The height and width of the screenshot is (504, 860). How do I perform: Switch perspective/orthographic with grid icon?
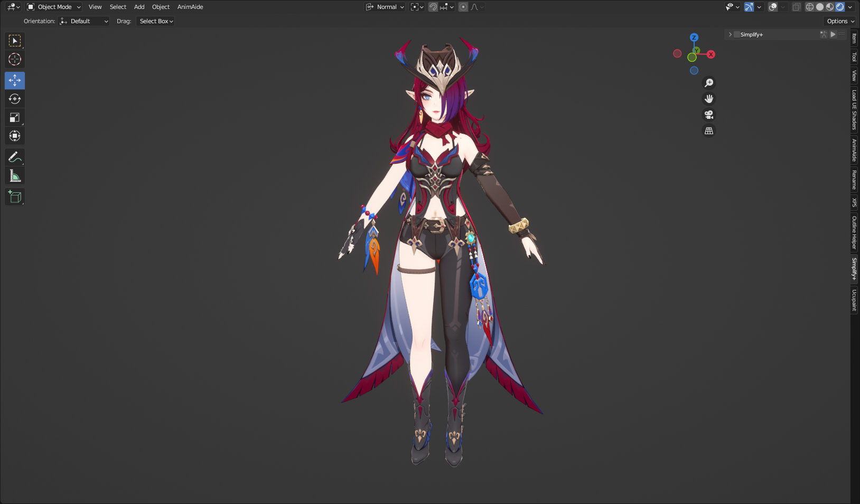coord(709,130)
